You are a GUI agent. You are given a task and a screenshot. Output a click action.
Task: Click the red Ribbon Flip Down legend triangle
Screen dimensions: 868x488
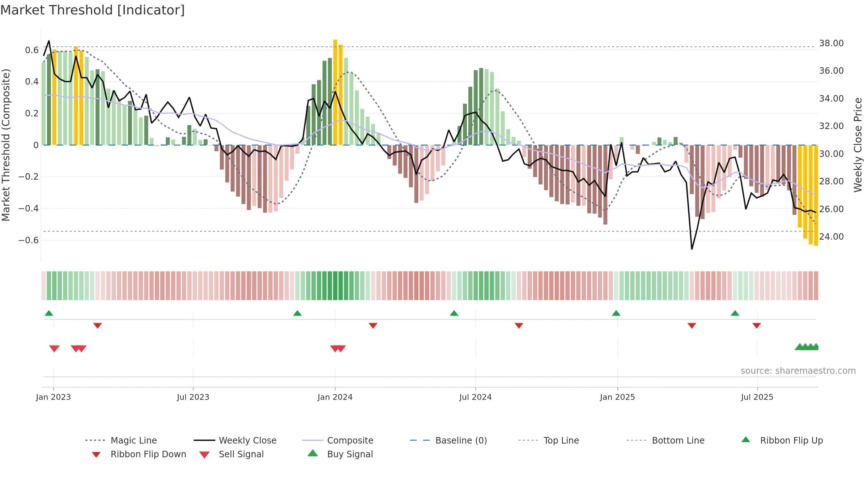[96, 455]
